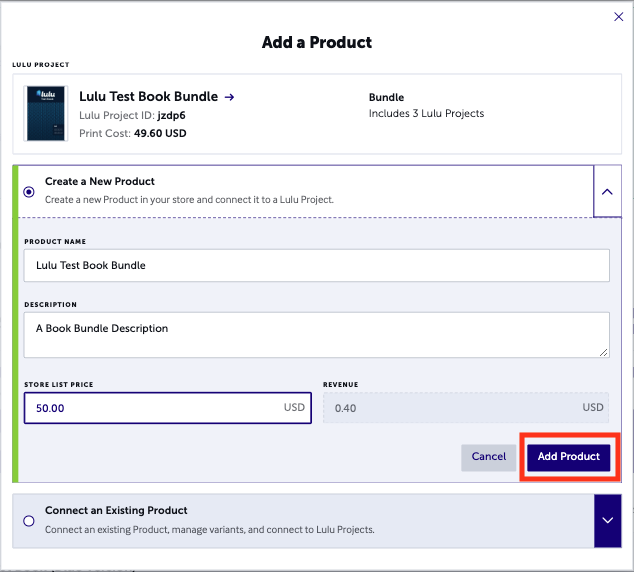
Task: Collapse the Create a New Product section
Action: coord(607,191)
